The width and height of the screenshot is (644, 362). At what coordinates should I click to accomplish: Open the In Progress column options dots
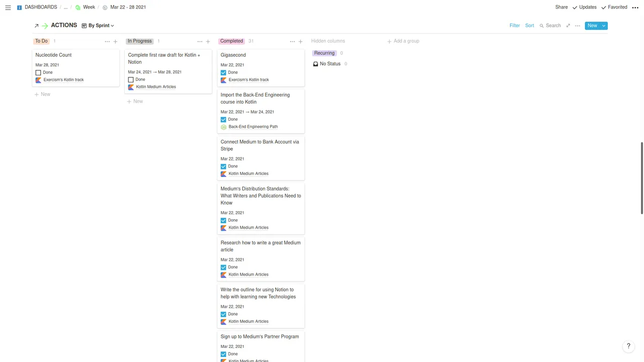pyautogui.click(x=200, y=41)
